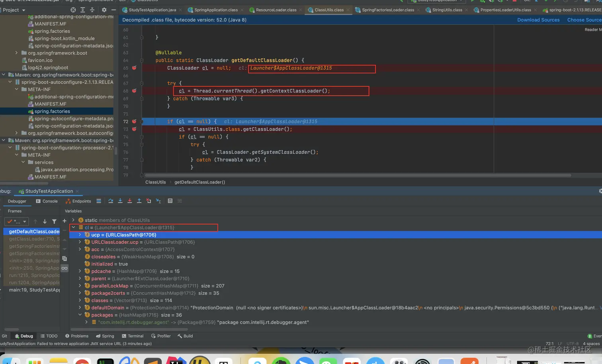The height and width of the screenshot is (364, 602).
Task: Add a new watch with the plus icon
Action: pos(64,221)
